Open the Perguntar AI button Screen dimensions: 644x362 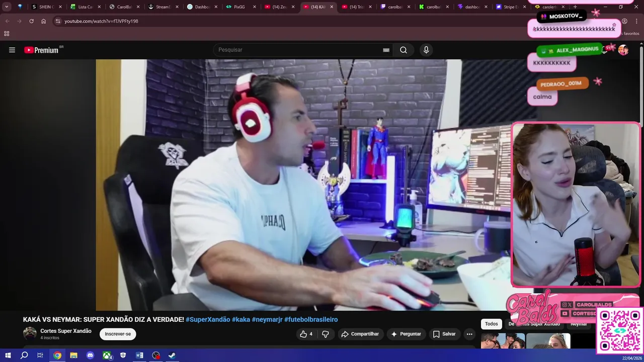tap(406, 334)
